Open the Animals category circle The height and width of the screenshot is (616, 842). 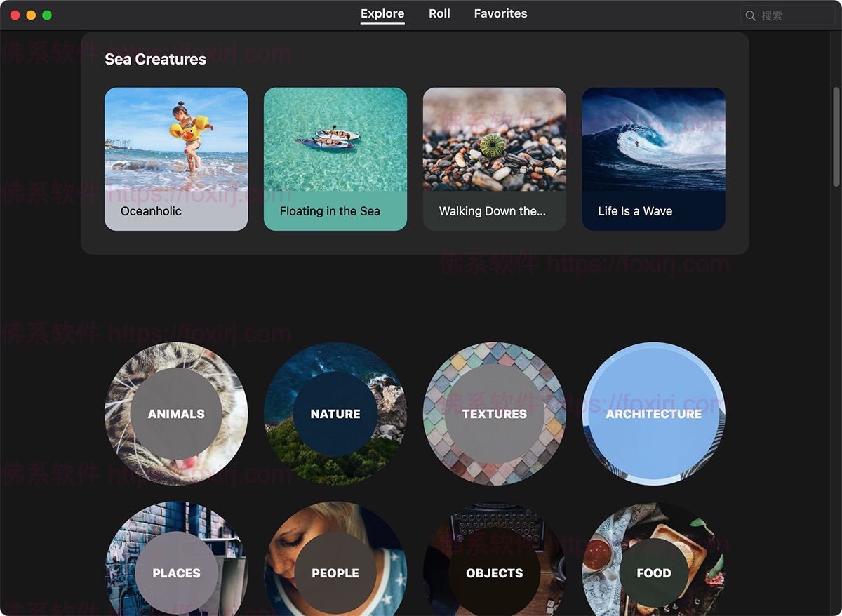[x=176, y=414]
